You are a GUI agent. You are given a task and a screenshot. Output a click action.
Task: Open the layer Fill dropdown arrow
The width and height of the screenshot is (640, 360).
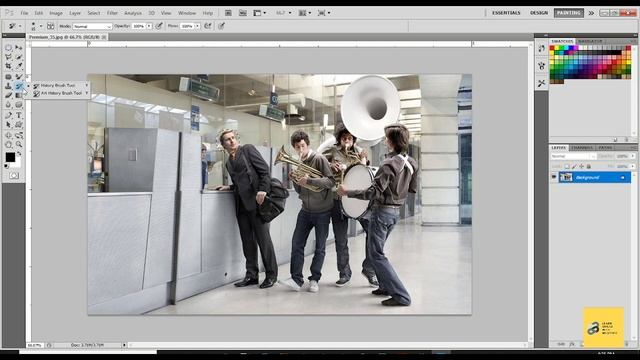click(633, 167)
